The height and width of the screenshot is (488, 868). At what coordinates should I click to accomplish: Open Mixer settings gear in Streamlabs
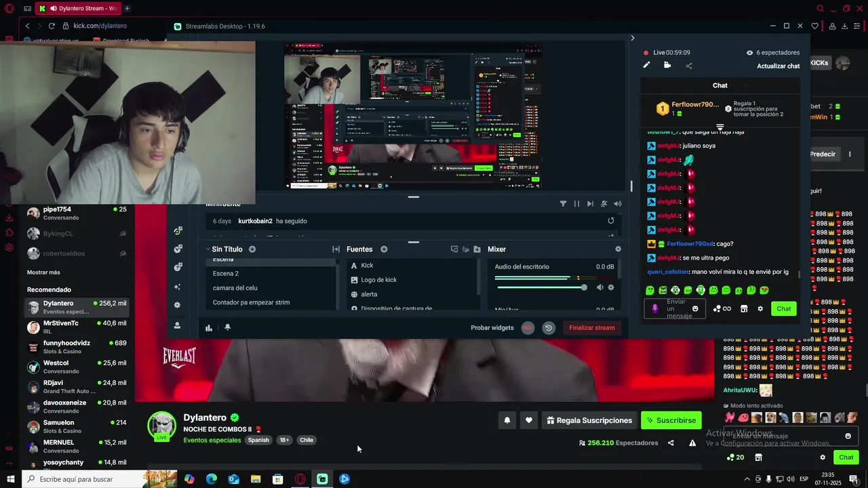[x=618, y=249]
